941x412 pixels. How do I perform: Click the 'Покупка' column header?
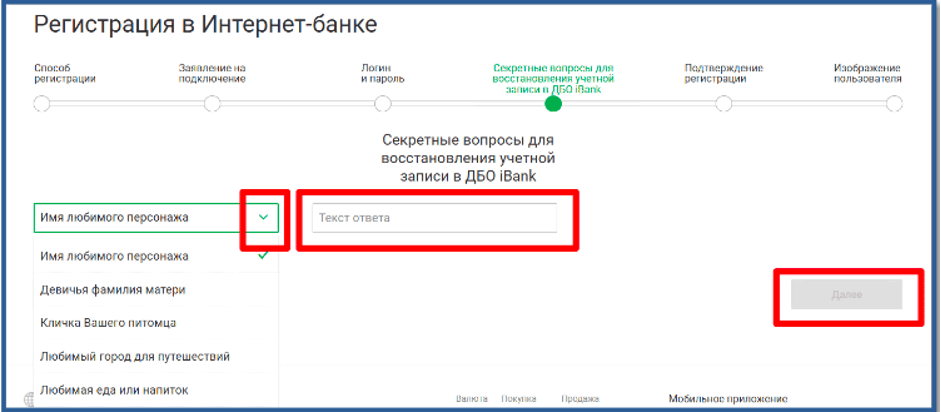(519, 399)
